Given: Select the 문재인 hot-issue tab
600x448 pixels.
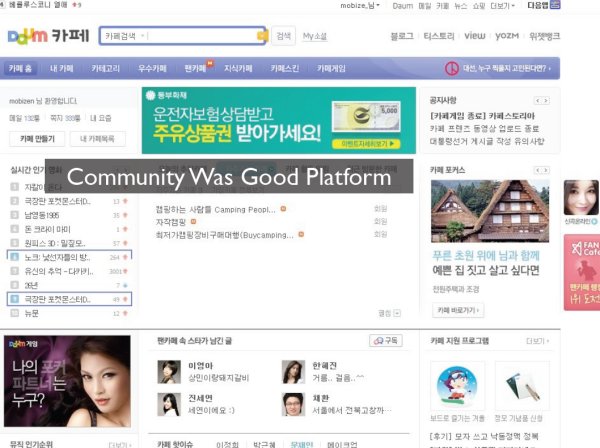Looking at the screenshot, I should click(x=302, y=445).
